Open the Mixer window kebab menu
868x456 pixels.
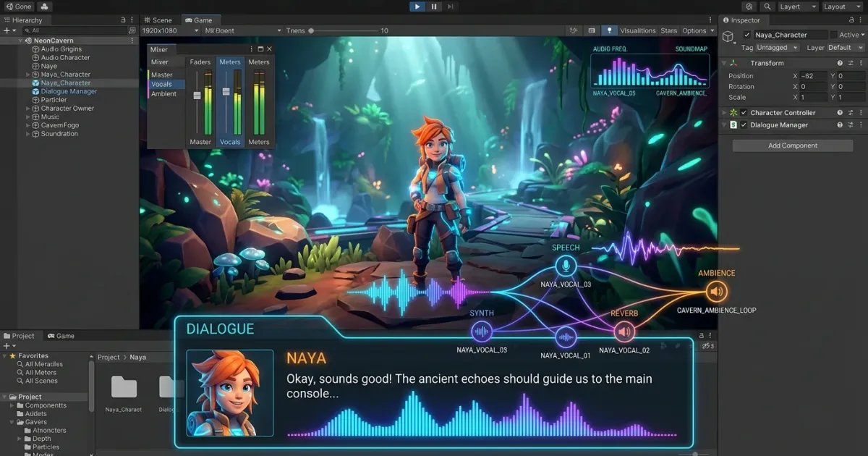(x=251, y=49)
